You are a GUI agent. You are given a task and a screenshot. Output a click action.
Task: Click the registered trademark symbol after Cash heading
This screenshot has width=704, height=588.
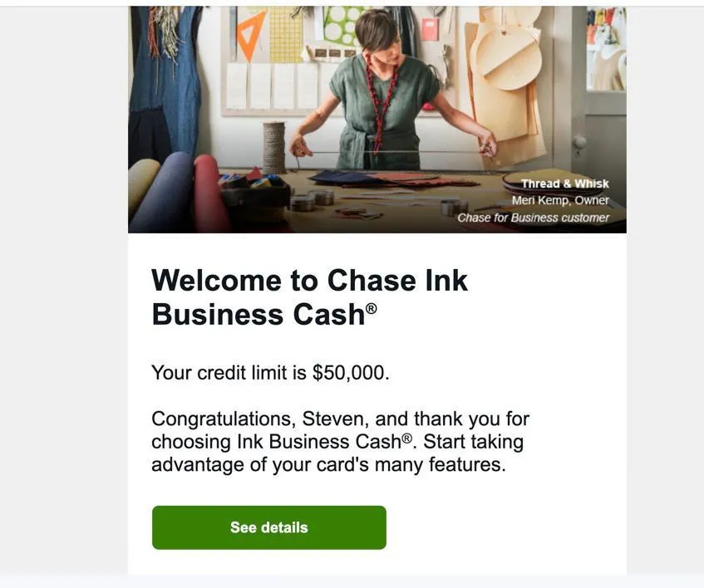372,308
